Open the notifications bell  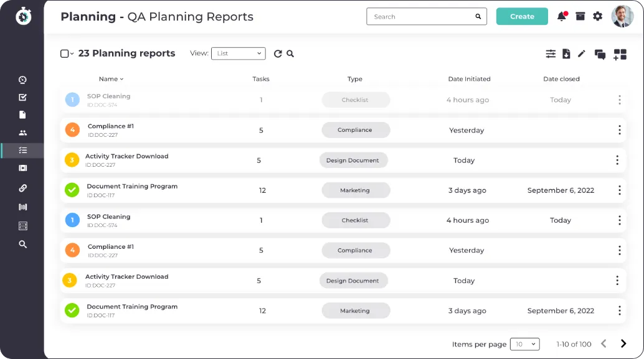tap(560, 16)
